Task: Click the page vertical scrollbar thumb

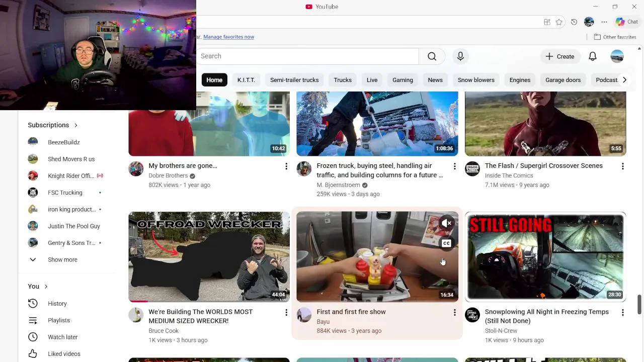Action: tap(640, 305)
